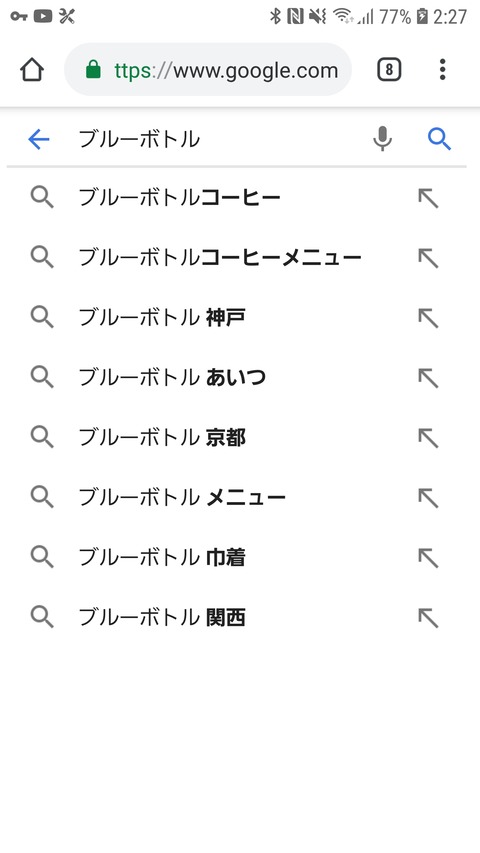
Task: Fill query using arrow beside ブルーボトル メニュー
Action: [x=428, y=497]
